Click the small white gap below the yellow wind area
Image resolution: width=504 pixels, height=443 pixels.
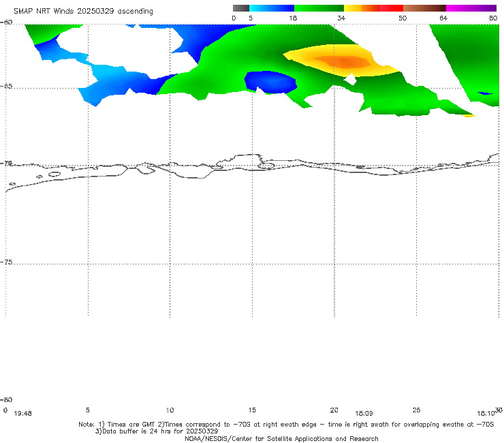click(351, 79)
